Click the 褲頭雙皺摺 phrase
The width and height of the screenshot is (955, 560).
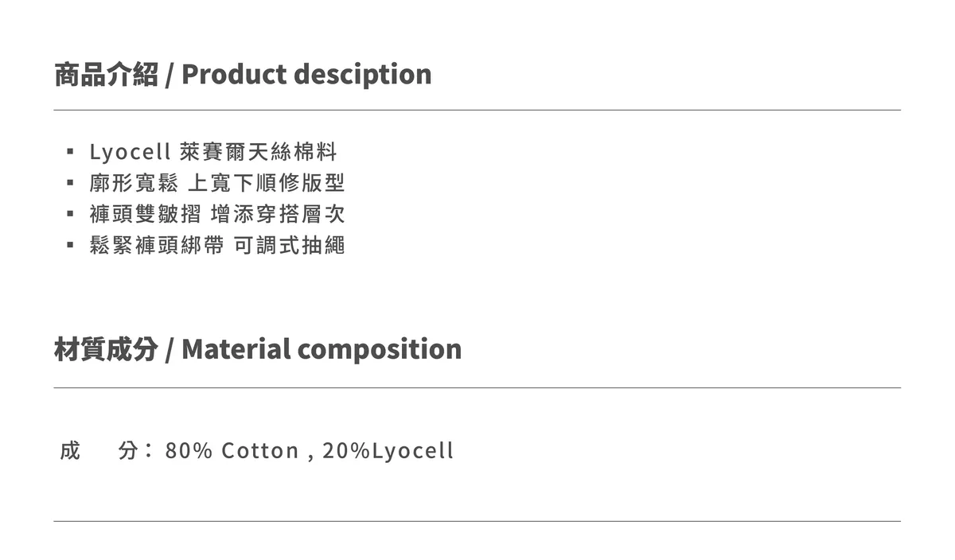tap(145, 214)
